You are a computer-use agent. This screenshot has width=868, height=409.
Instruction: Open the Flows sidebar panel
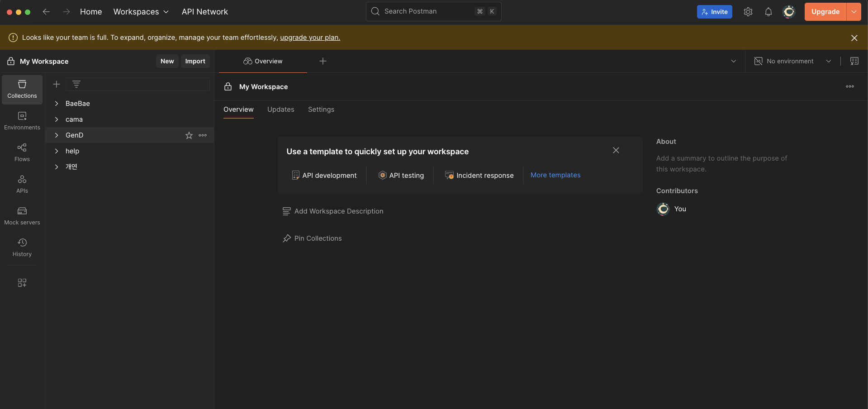click(x=22, y=152)
